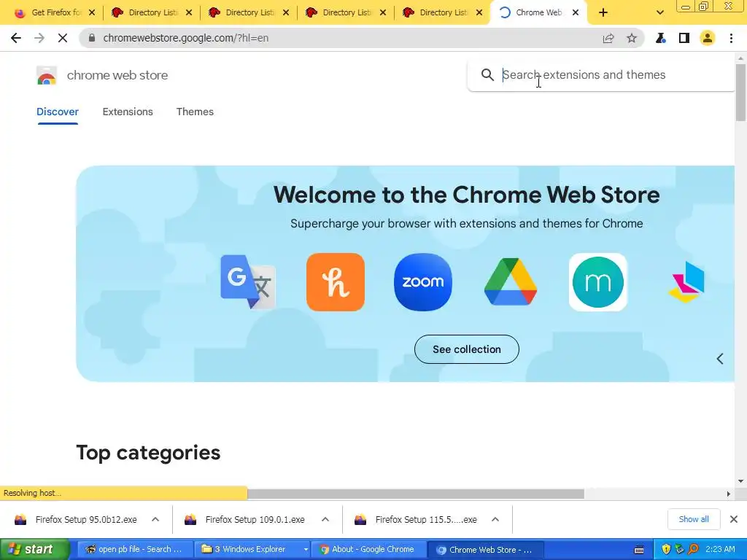Click the scroll right arrow

(x=729, y=494)
